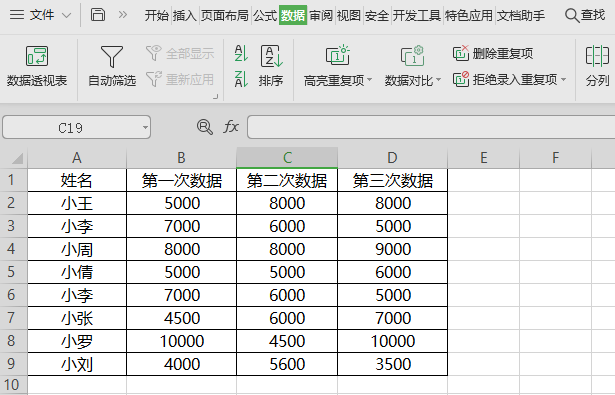Select row 1 header
615x395 pixels.
coord(14,180)
